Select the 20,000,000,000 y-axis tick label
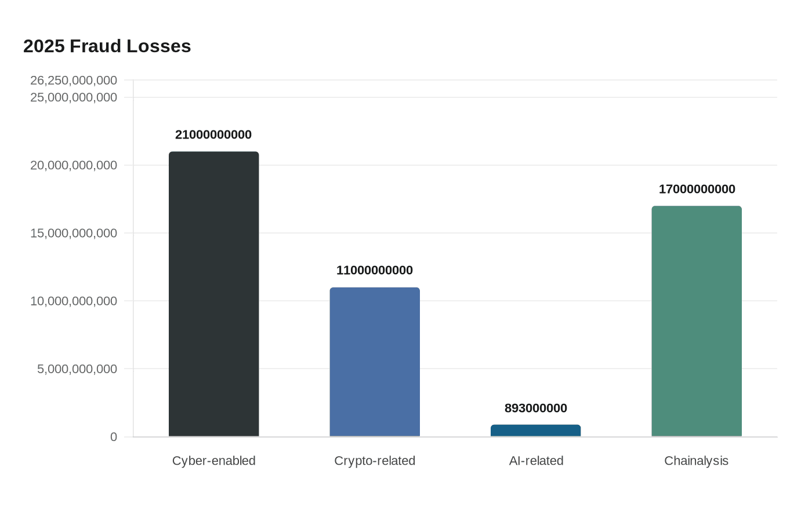Screen dimensions: 812x510 coord(74,165)
